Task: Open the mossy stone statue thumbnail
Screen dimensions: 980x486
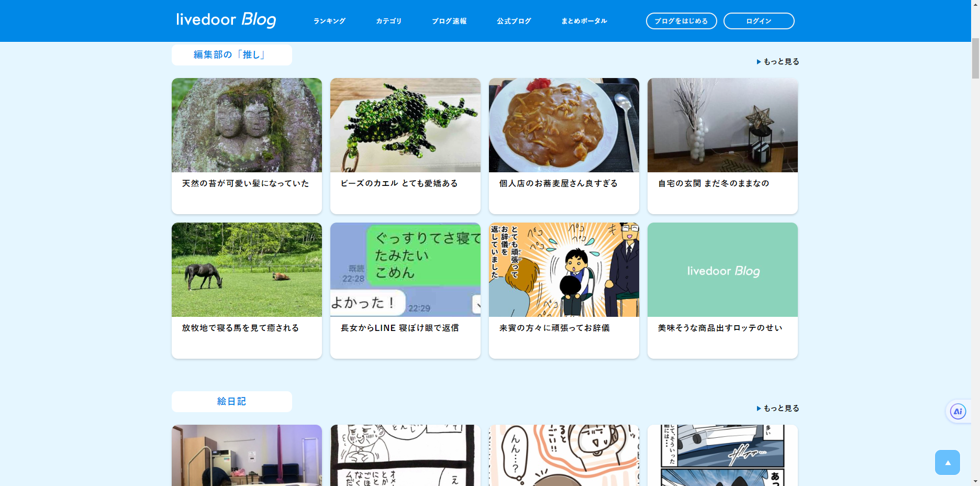Action: click(x=247, y=125)
